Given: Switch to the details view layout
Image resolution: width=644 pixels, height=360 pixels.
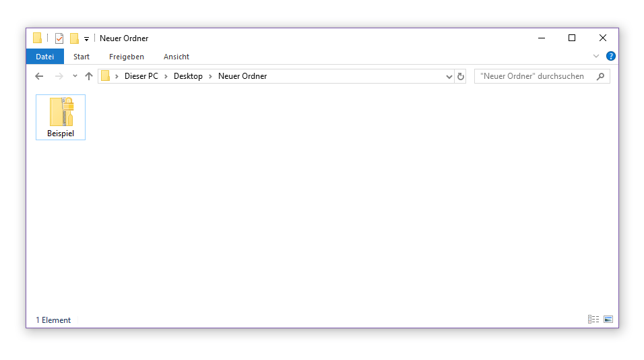Looking at the screenshot, I should (593, 320).
